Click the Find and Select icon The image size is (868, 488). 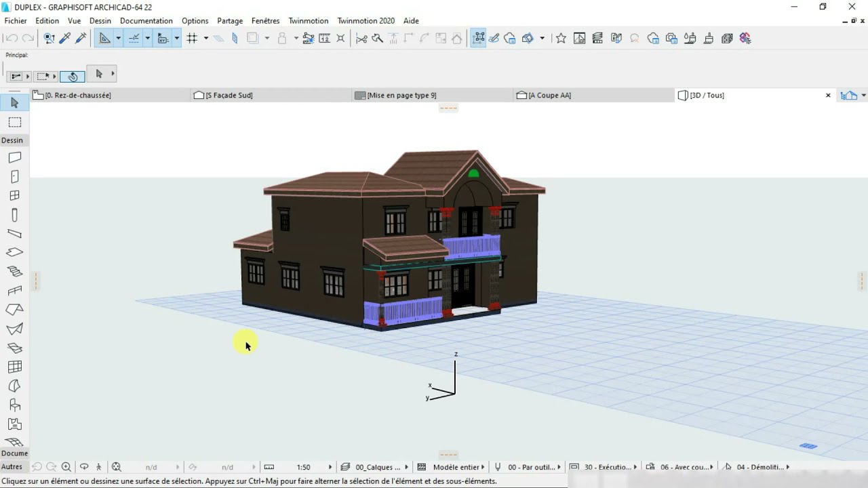pyautogui.click(x=49, y=39)
